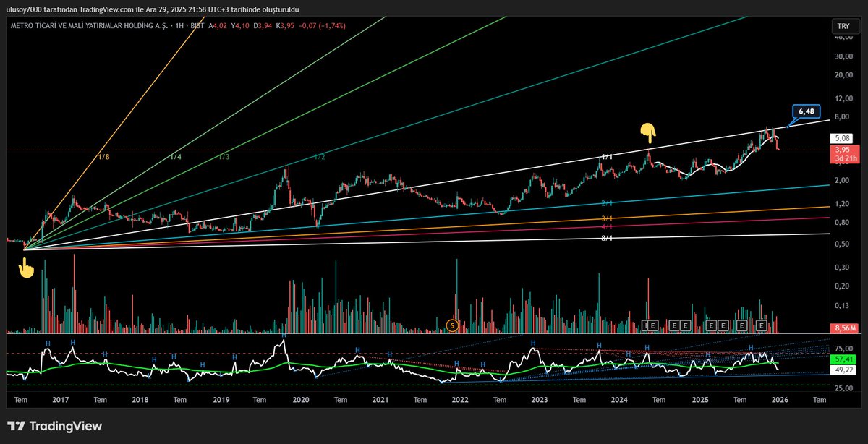The image size is (868, 444).
Task: Select the 8/1 Gann fan label
Action: [x=608, y=238]
